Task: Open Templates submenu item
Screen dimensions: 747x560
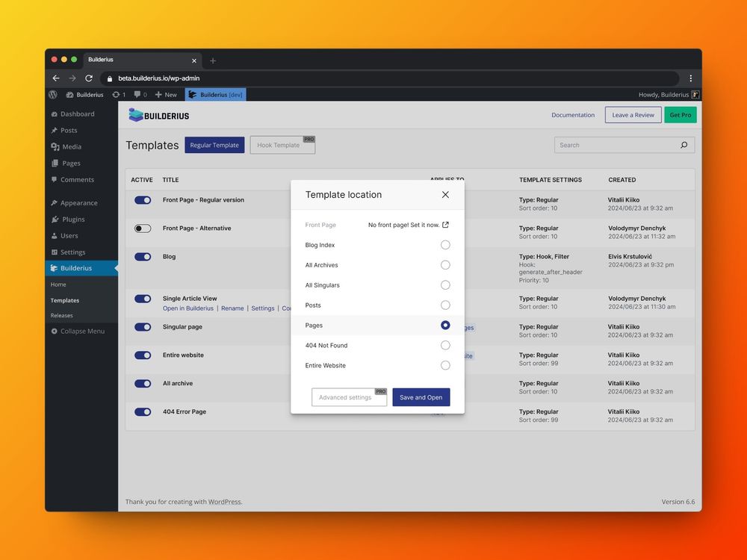Action: point(65,300)
